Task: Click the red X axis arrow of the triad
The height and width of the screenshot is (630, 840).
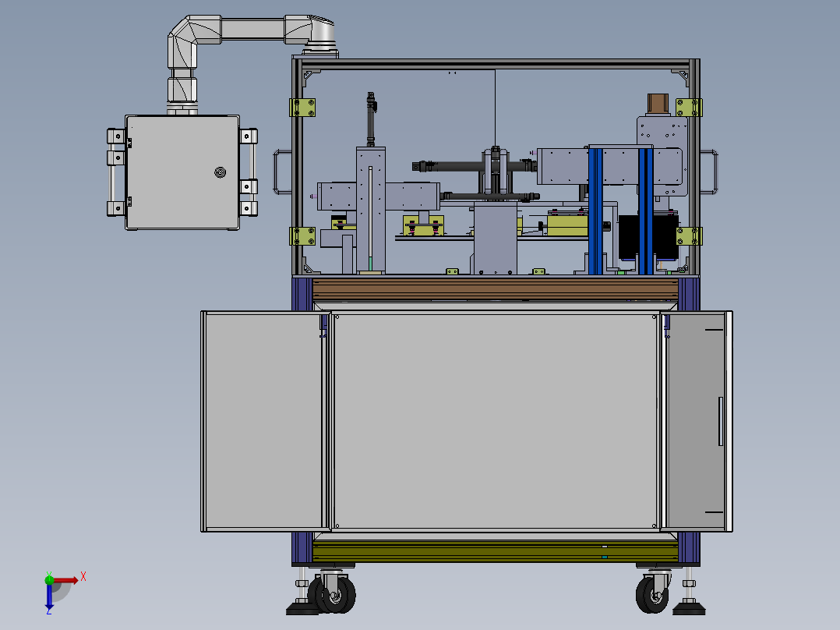Action: (x=65, y=580)
